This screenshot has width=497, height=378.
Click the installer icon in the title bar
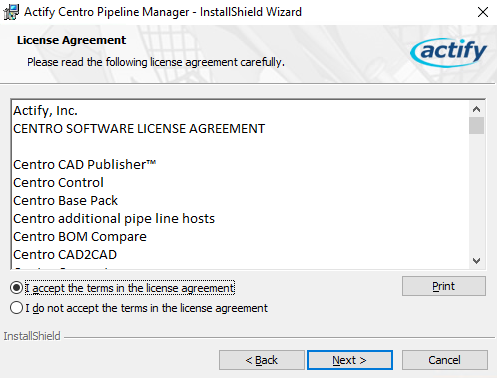pos(11,12)
